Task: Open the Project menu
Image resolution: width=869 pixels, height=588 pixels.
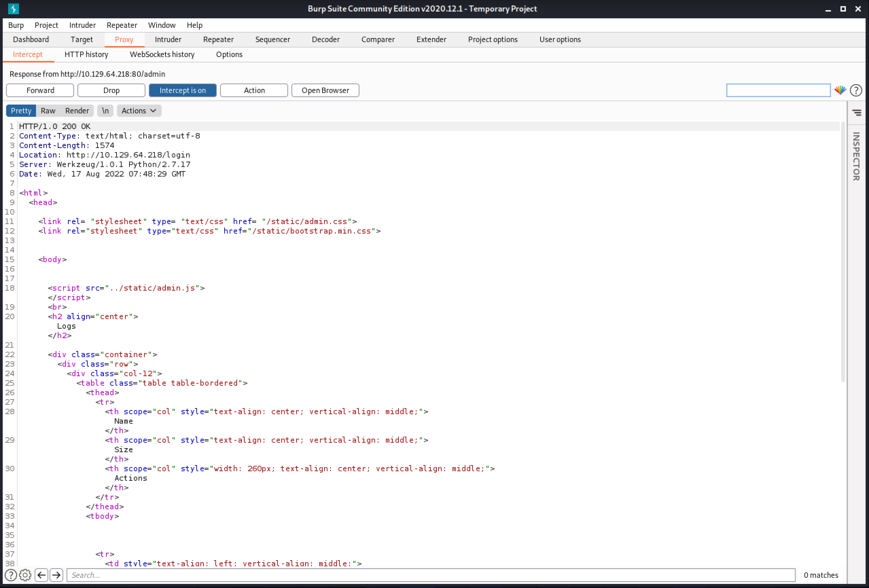Action: point(46,25)
